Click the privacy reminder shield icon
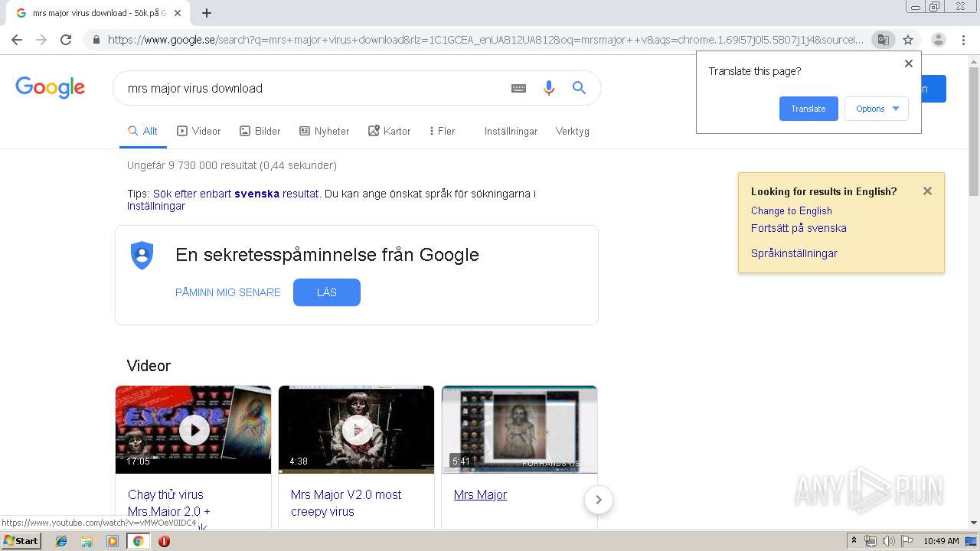980x551 pixels. [142, 255]
